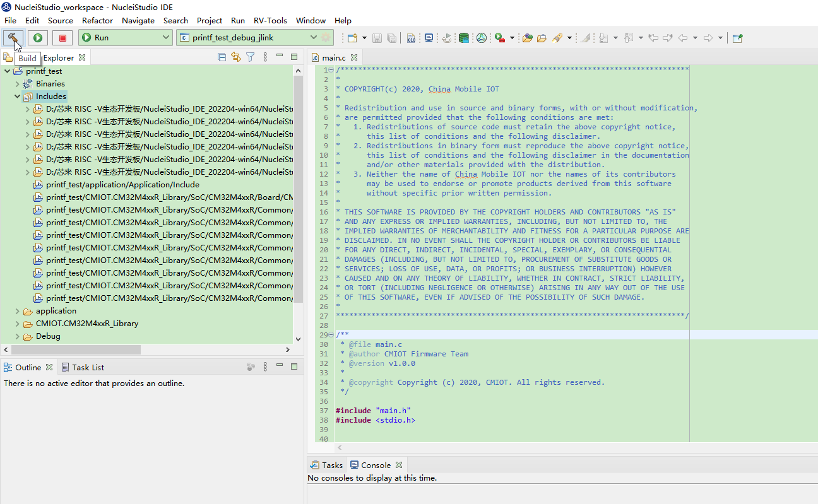
Task: Click the External Tools run icon
Action: click(x=500, y=38)
